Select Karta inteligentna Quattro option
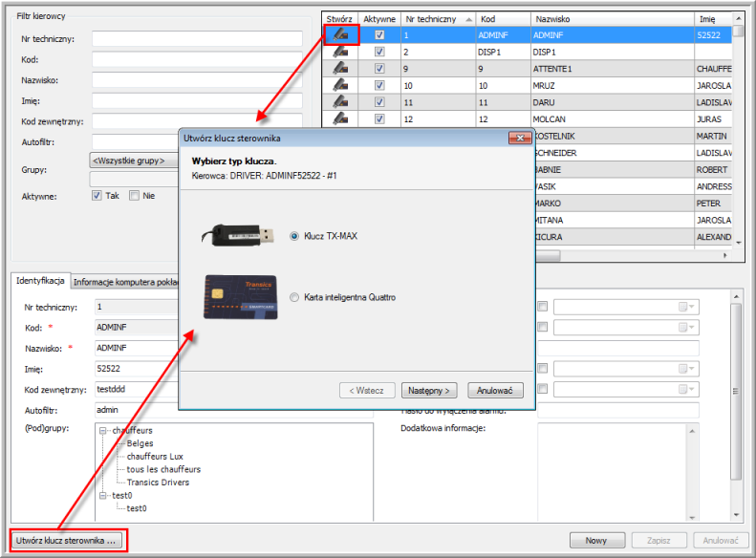The image size is (756, 558). (294, 298)
